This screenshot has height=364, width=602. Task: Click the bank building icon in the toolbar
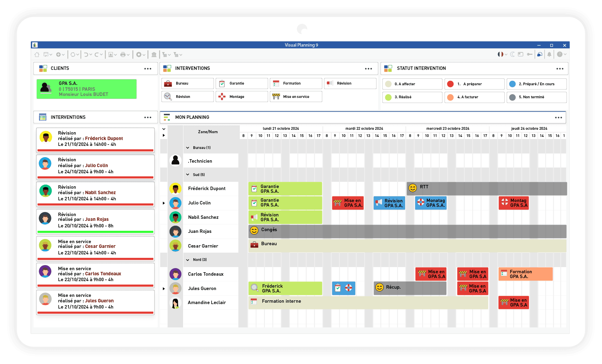[154, 54]
